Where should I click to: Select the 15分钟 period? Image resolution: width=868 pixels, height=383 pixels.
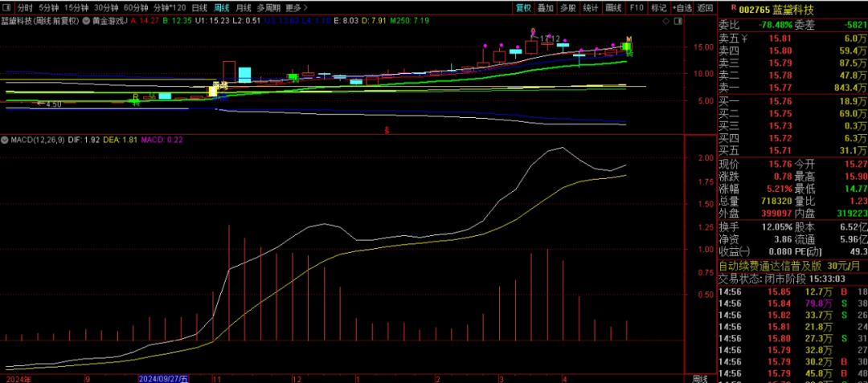click(76, 8)
